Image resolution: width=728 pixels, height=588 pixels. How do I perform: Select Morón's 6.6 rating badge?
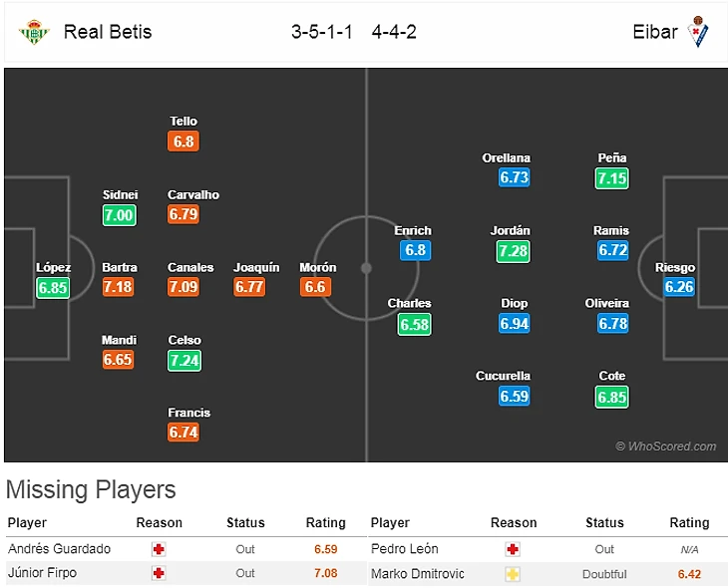[315, 287]
